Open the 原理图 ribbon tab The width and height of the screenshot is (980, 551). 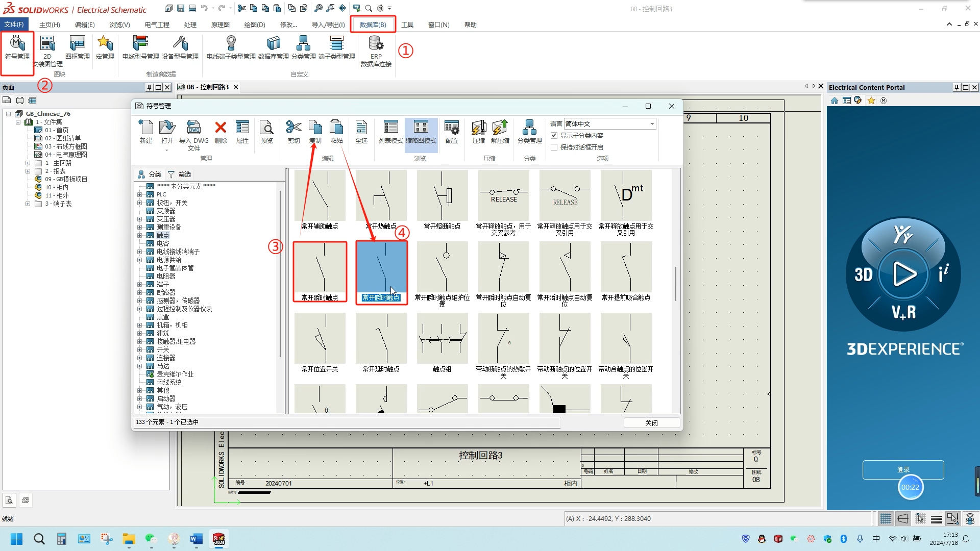[220, 24]
